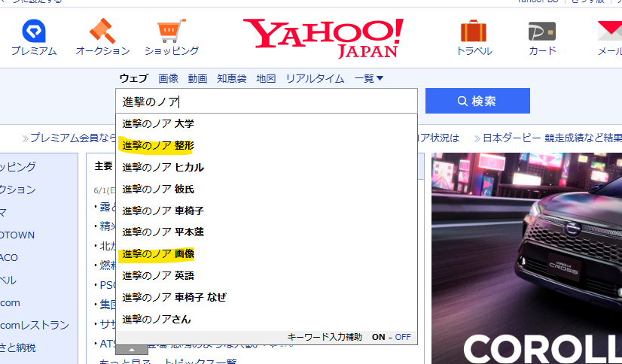The image size is (622, 364).
Task: Switch to the 地図 search tab
Action: (x=266, y=78)
